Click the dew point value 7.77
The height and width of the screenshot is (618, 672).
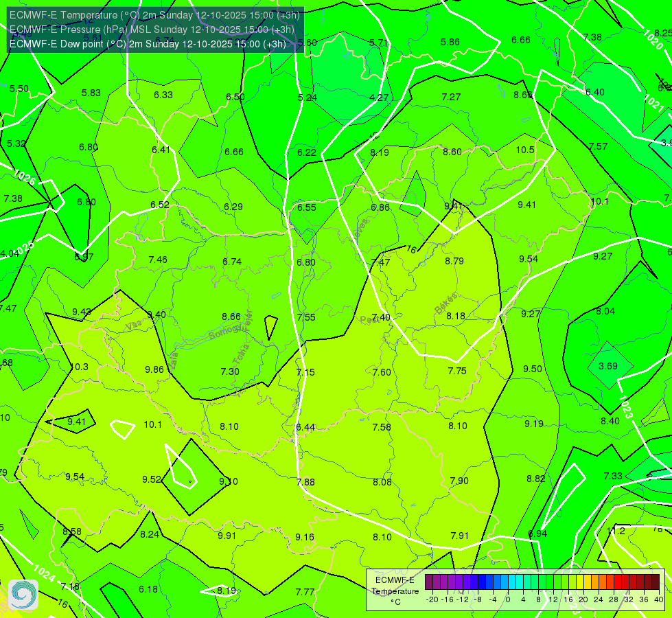pyautogui.click(x=305, y=592)
